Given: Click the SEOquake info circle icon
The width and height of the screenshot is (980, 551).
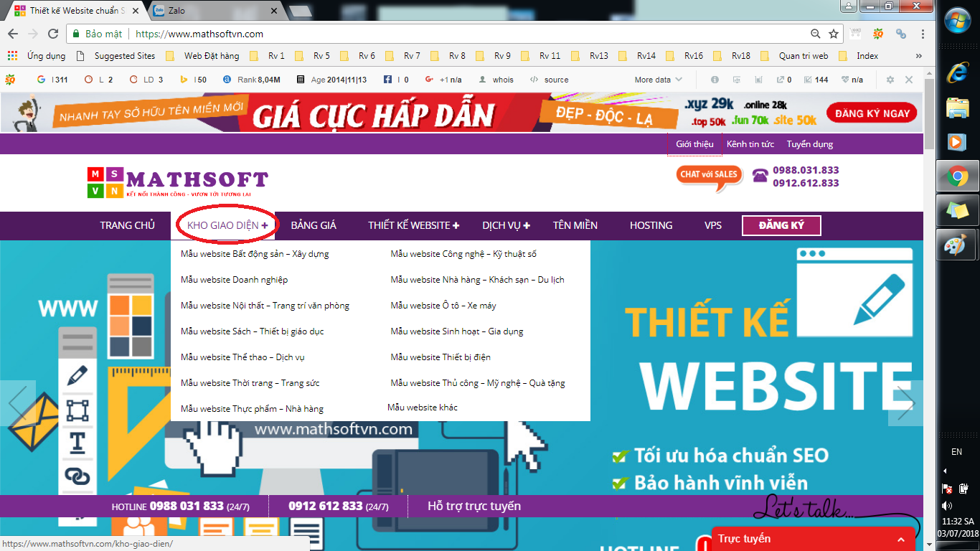Looking at the screenshot, I should click(715, 80).
